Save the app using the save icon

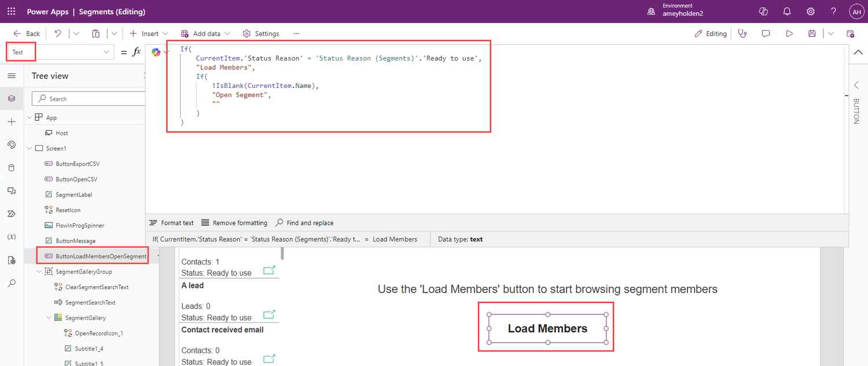click(x=812, y=34)
